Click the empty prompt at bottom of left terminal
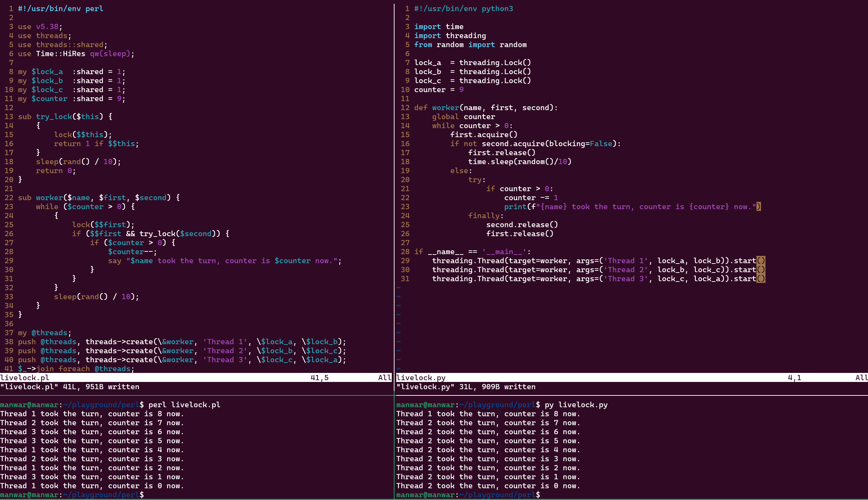The image size is (868, 500). [72, 495]
